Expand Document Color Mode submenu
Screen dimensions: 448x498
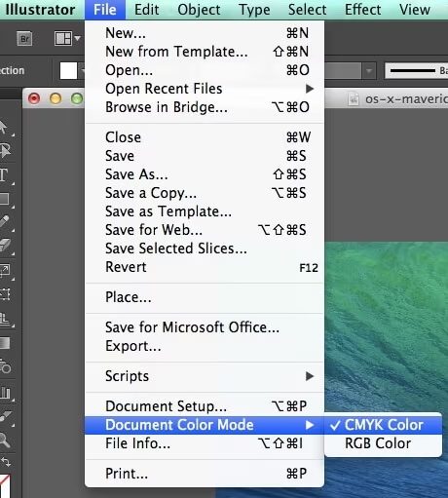click(205, 425)
